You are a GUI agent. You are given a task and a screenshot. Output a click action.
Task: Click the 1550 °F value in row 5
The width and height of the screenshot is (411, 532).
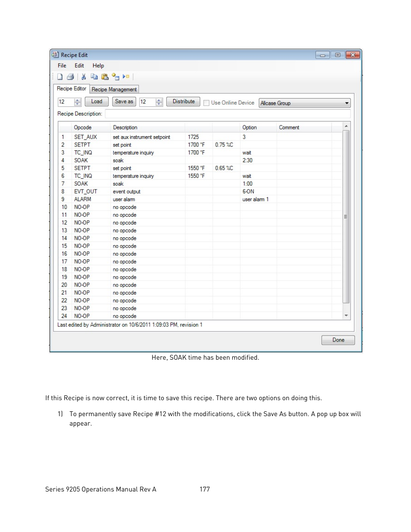(x=196, y=168)
